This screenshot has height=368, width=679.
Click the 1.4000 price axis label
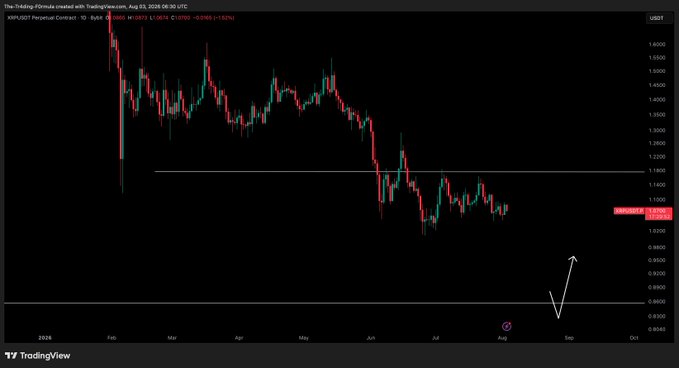tap(657, 100)
